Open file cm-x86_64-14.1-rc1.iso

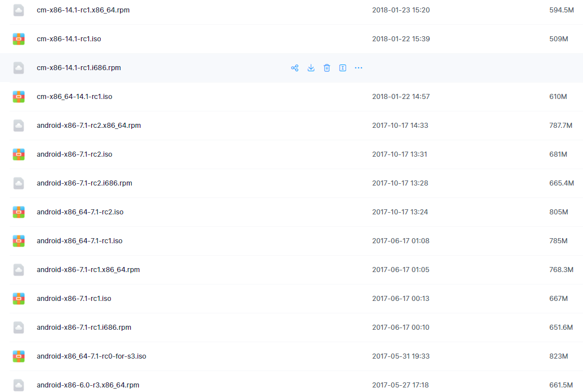[74, 97]
